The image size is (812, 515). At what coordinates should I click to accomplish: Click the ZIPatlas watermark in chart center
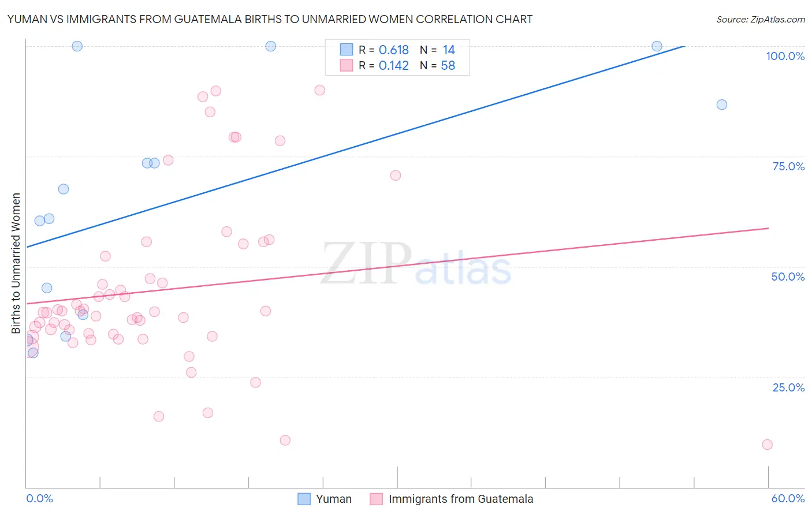coord(416,264)
